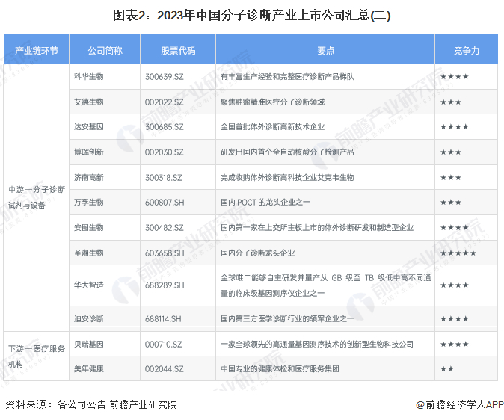
Task: Click stock code 002030.SZ
Action: [165, 152]
